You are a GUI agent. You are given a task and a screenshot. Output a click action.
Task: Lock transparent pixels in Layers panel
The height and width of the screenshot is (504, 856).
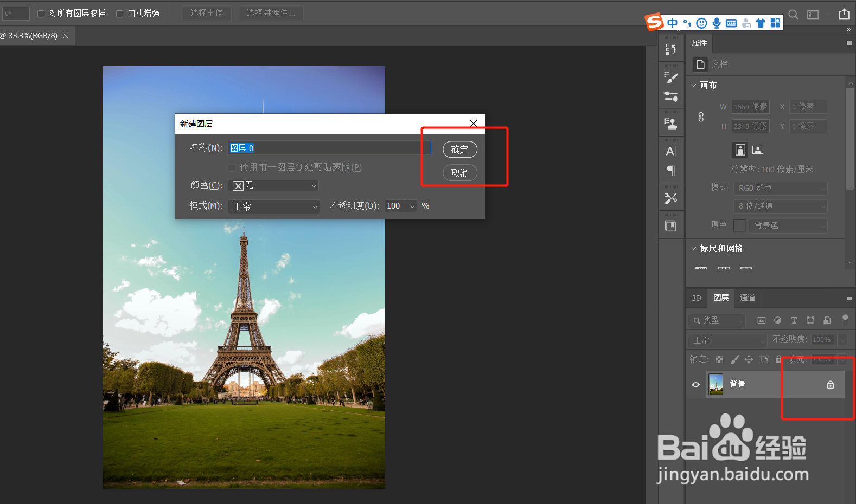(x=719, y=359)
